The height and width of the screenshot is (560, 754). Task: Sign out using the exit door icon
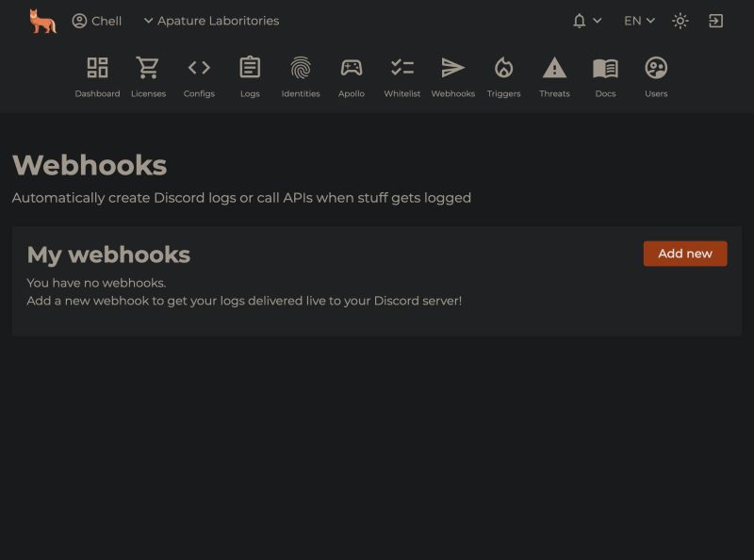[x=716, y=20]
